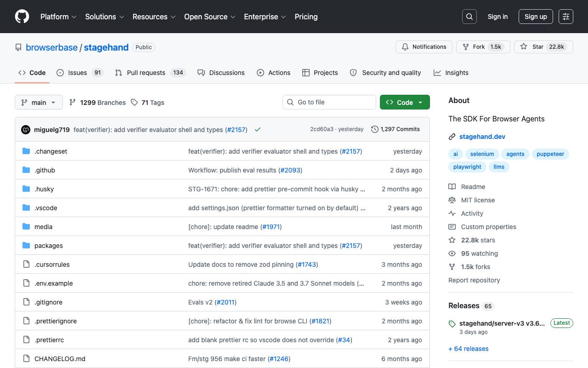Open the Activity link
The height and width of the screenshot is (368, 588).
pos(466,213)
